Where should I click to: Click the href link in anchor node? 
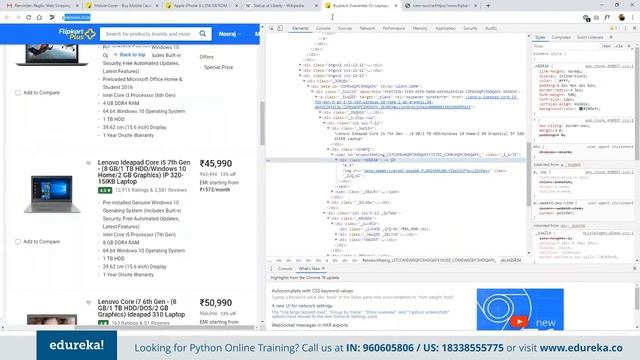click(x=415, y=102)
